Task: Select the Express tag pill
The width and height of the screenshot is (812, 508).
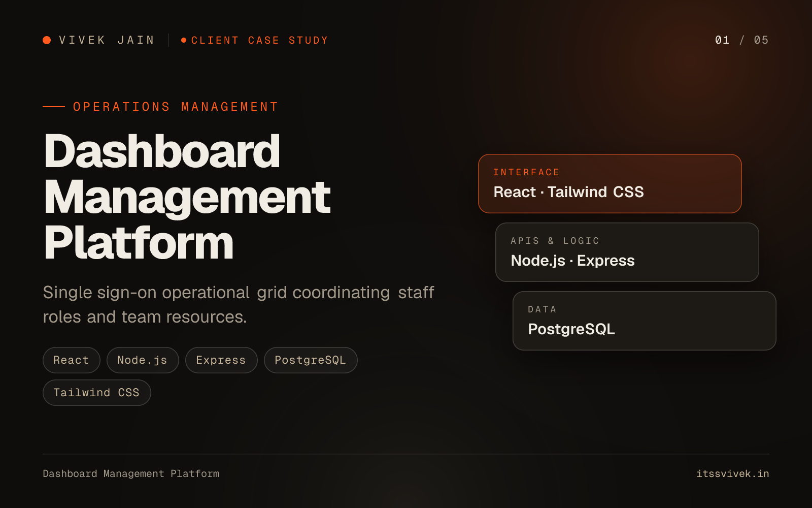Action: point(221,360)
